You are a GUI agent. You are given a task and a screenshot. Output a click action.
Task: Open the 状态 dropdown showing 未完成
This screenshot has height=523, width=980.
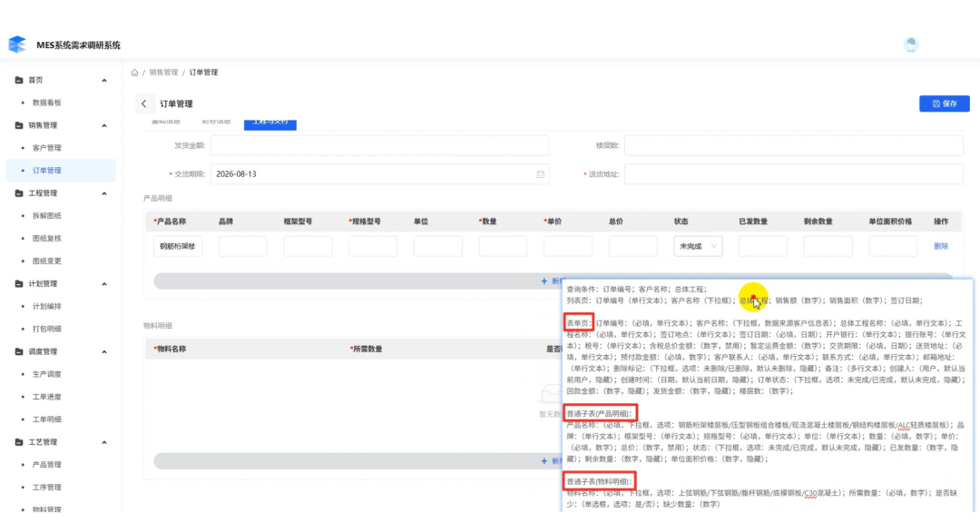click(698, 246)
